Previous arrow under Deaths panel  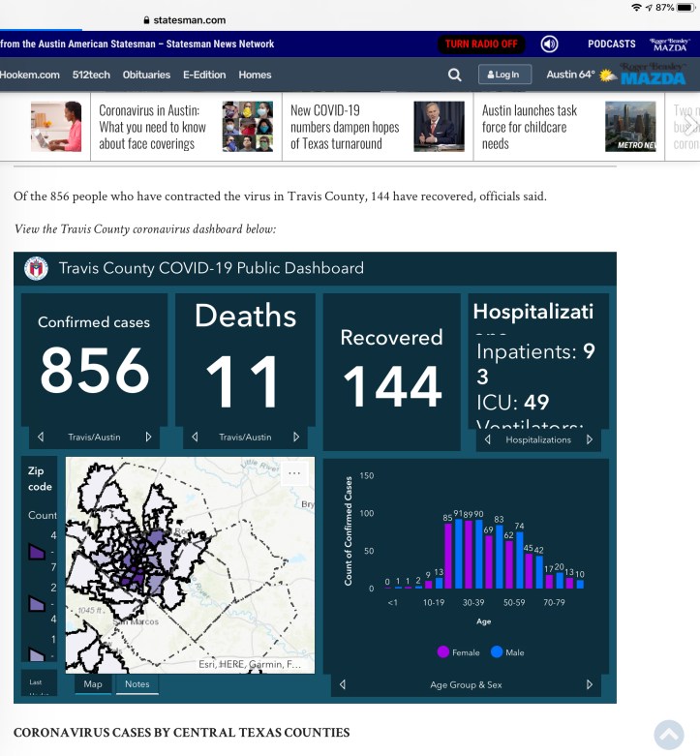point(195,437)
